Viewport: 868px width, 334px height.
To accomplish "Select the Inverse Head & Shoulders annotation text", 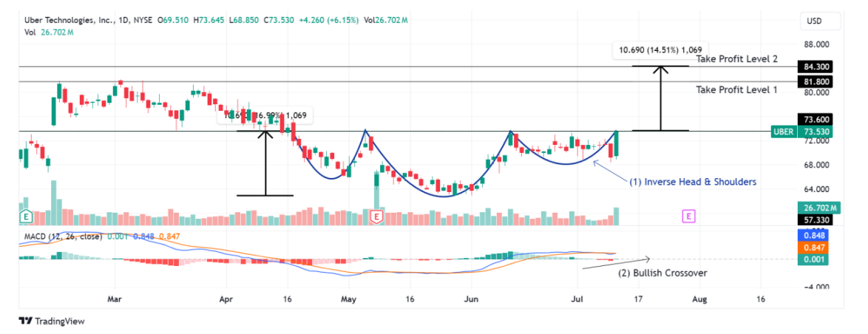I will 693,181.
